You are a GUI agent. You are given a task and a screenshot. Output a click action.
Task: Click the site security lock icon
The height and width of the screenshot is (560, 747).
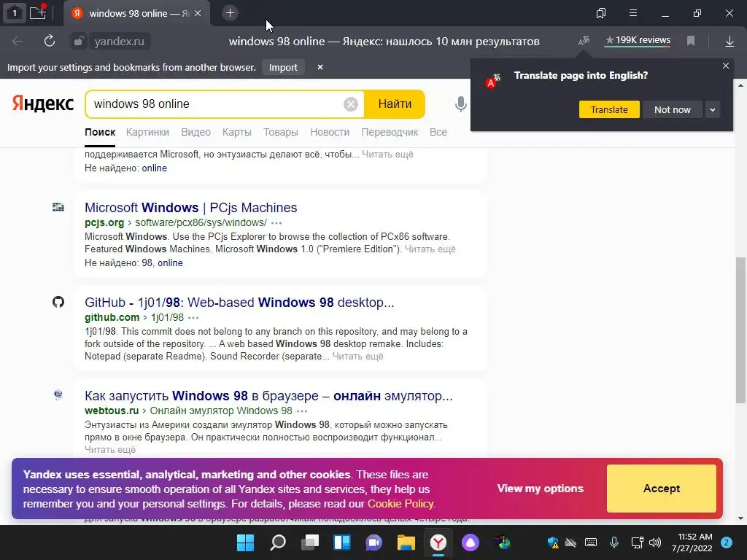79,42
